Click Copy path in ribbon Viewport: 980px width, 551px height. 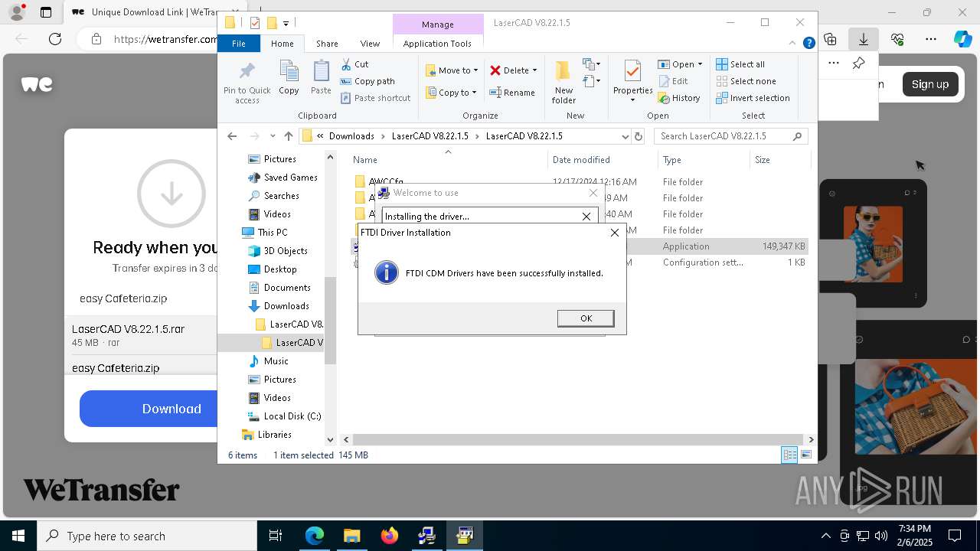coord(367,81)
